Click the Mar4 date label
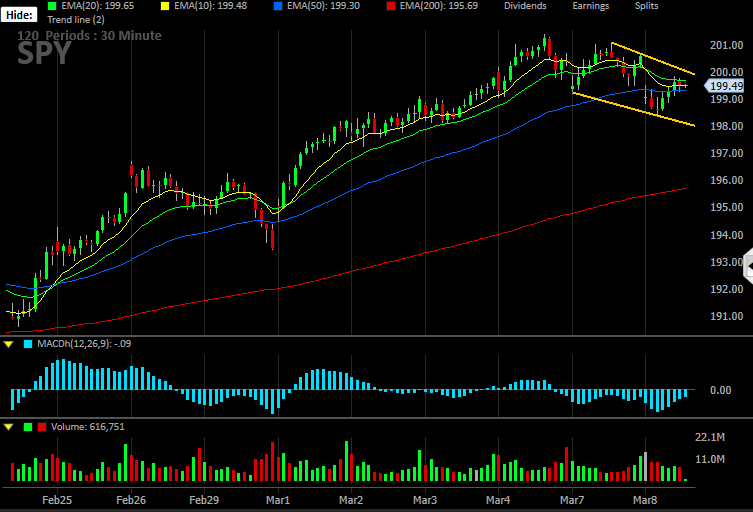 [x=498, y=500]
